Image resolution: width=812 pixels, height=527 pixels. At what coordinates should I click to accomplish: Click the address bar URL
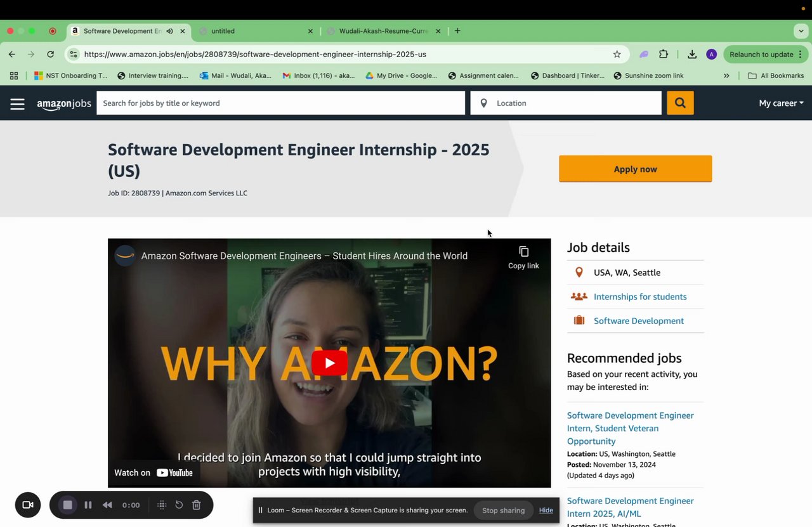point(255,55)
